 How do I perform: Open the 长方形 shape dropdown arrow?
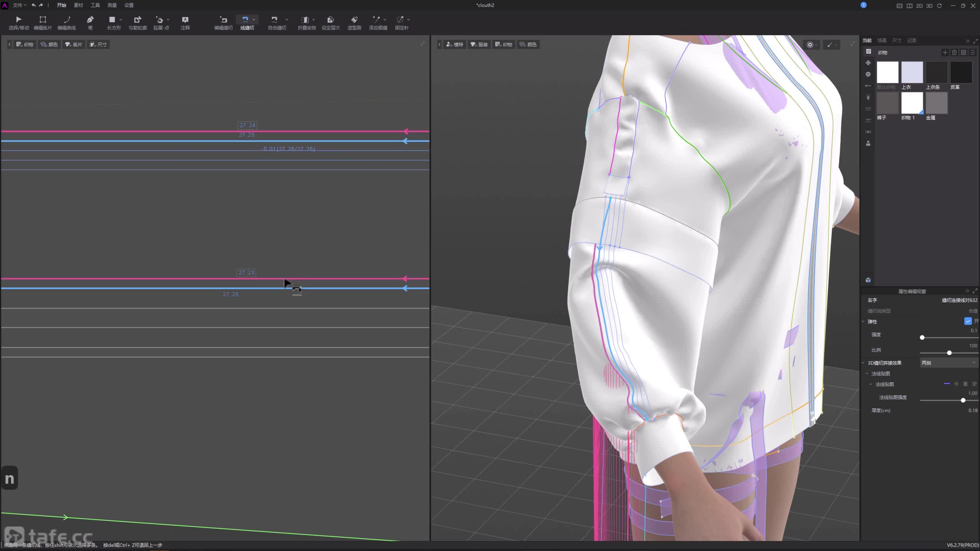(x=121, y=20)
